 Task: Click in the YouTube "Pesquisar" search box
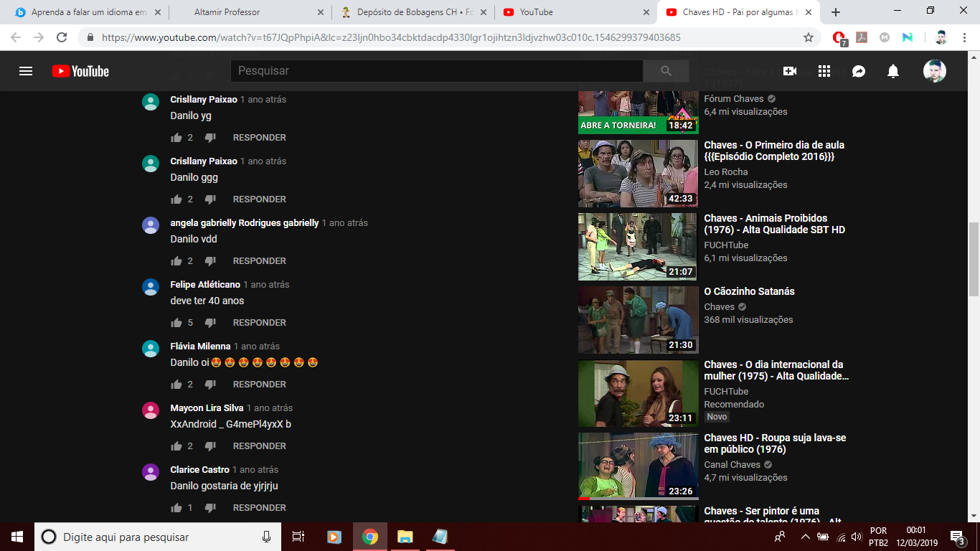(x=436, y=71)
